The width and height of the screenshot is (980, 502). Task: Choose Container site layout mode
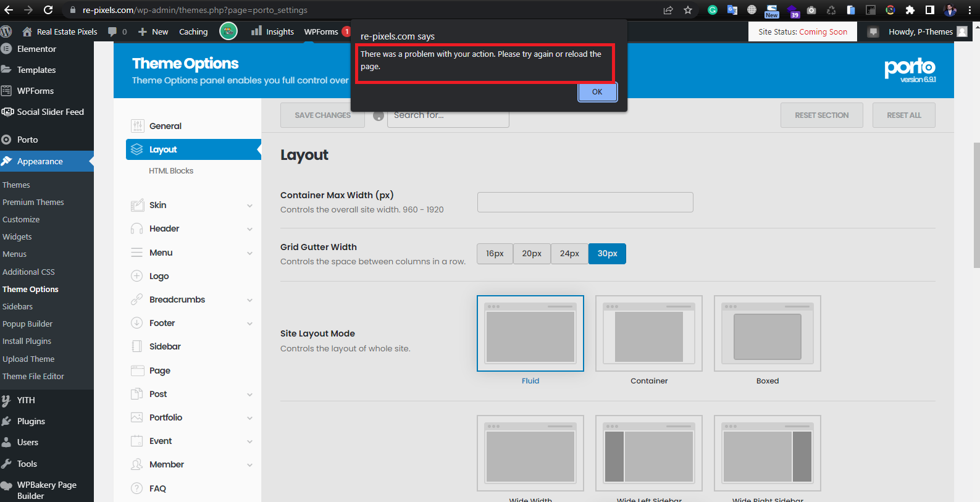click(649, 333)
